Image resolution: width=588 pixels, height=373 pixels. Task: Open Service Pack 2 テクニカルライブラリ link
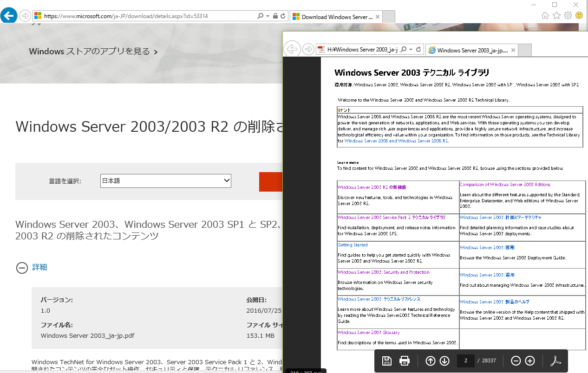[392, 218]
